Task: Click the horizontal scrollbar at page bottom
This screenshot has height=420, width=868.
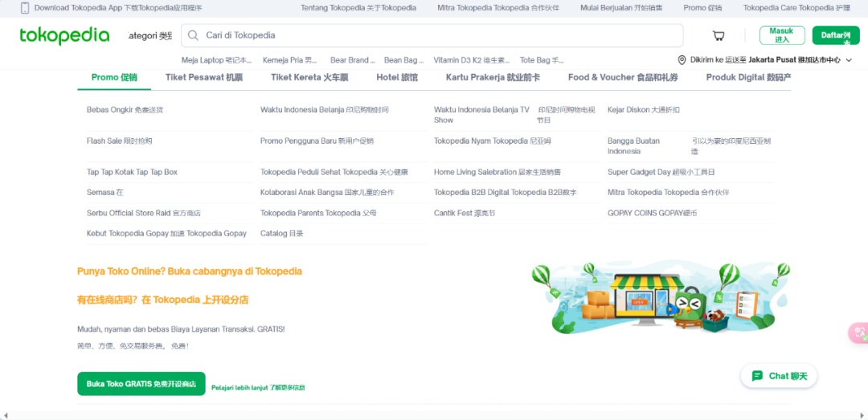Action: pos(434,415)
